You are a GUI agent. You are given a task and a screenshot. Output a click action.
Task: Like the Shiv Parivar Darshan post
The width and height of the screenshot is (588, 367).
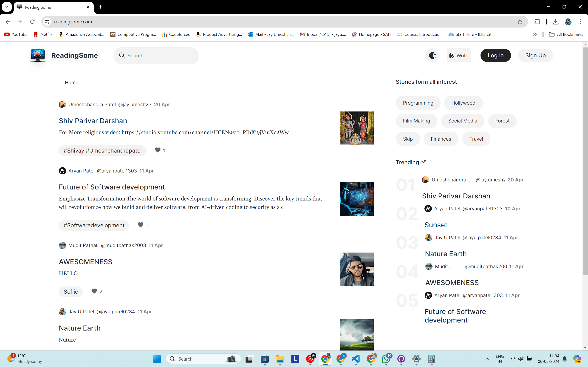tap(158, 150)
